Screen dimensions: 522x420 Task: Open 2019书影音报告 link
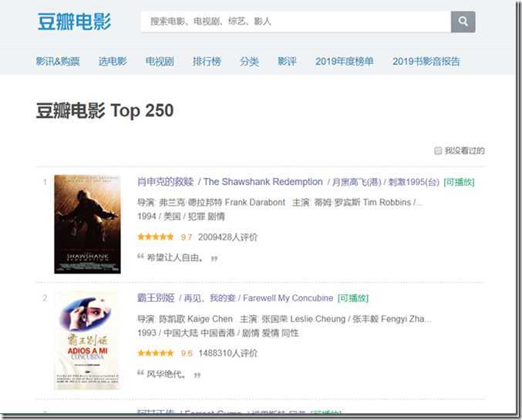(x=426, y=62)
